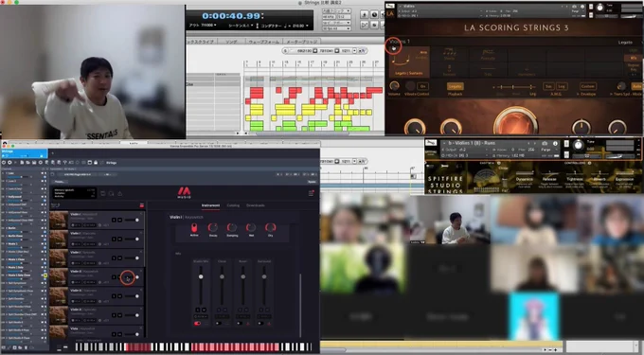Open the wrench icon on Spitfire Kontakt instrument
Viewport: 644px width, 355px height.
[431, 142]
